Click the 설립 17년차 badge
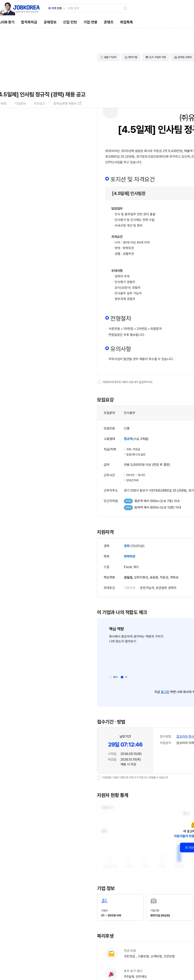194x980 pixels. click(108, 57)
